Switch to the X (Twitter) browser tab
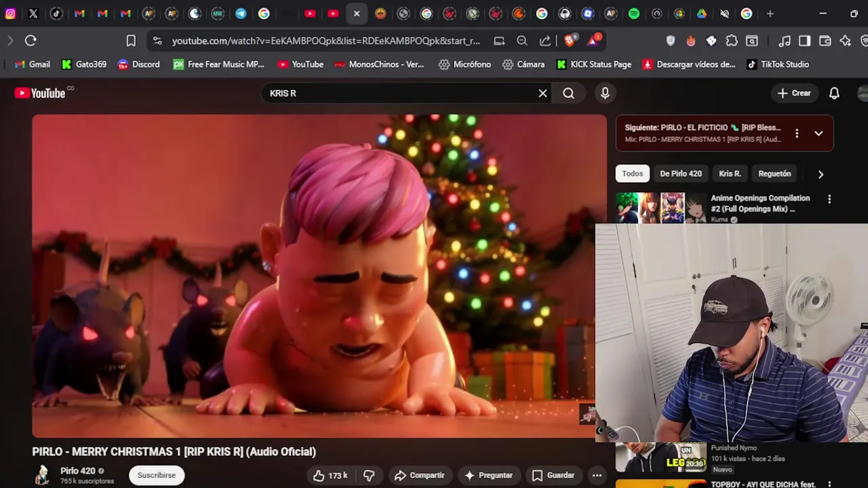The height and width of the screenshot is (488, 868). click(33, 14)
